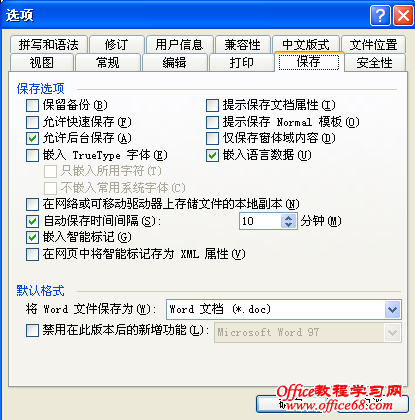Check 提示保存文档属性 option
Image resolution: width=415 pixels, height=420 pixels.
tap(212, 105)
